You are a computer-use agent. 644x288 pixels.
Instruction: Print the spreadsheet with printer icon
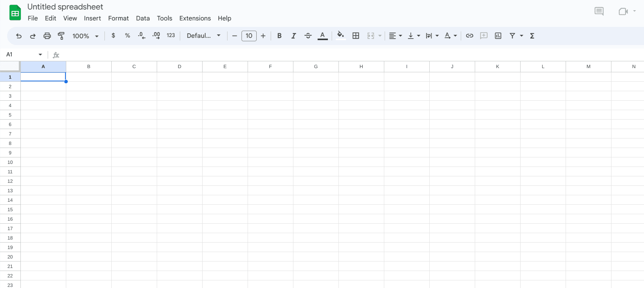pyautogui.click(x=47, y=36)
